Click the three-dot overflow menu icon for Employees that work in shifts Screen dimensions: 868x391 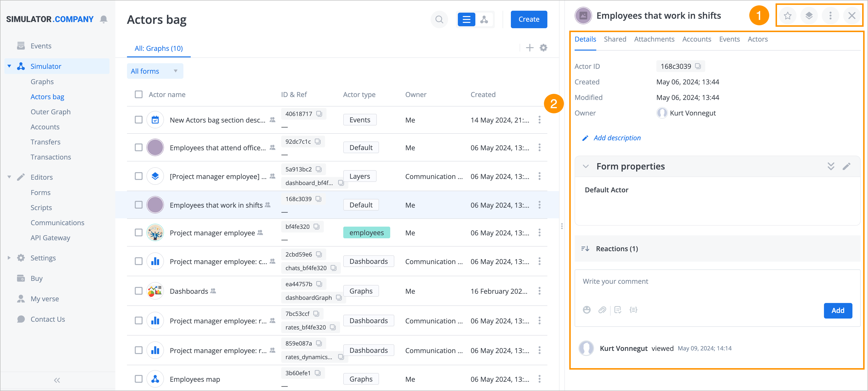click(x=540, y=205)
